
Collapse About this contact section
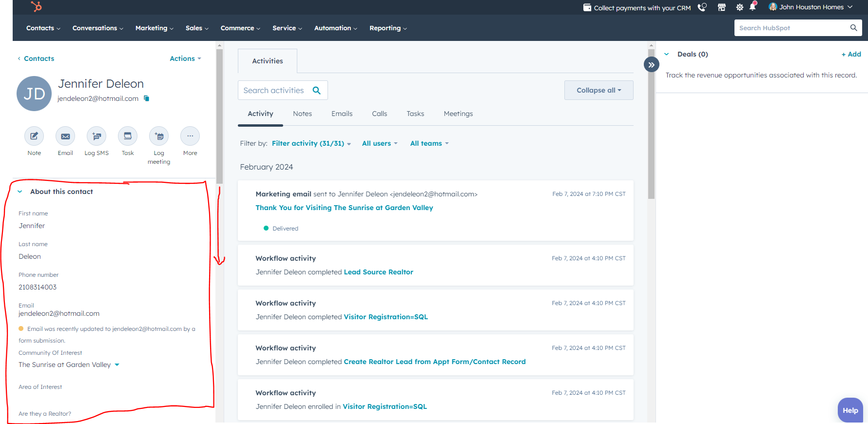coord(20,192)
